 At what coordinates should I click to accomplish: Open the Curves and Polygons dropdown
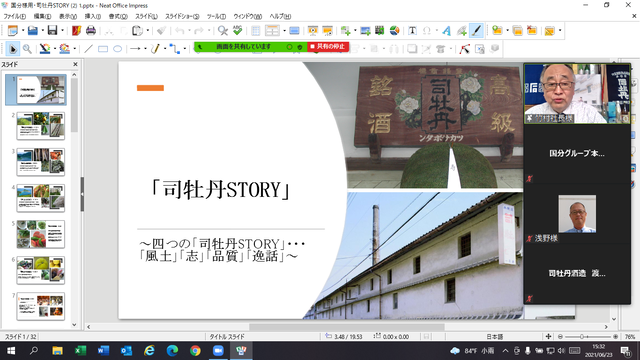(x=165, y=49)
